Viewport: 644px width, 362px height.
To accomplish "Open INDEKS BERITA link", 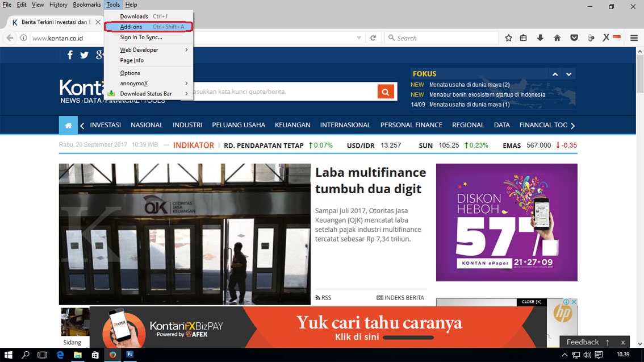I will 400,297.
